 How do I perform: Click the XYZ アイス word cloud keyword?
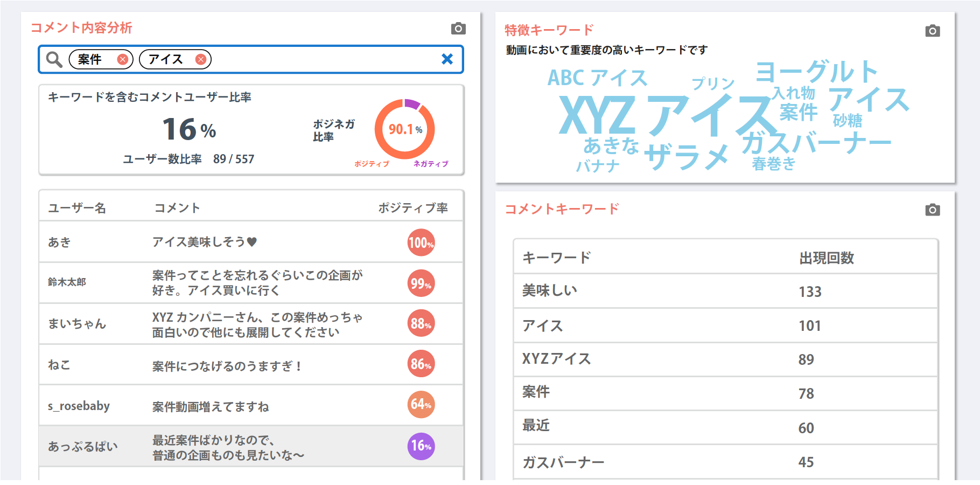[662, 114]
